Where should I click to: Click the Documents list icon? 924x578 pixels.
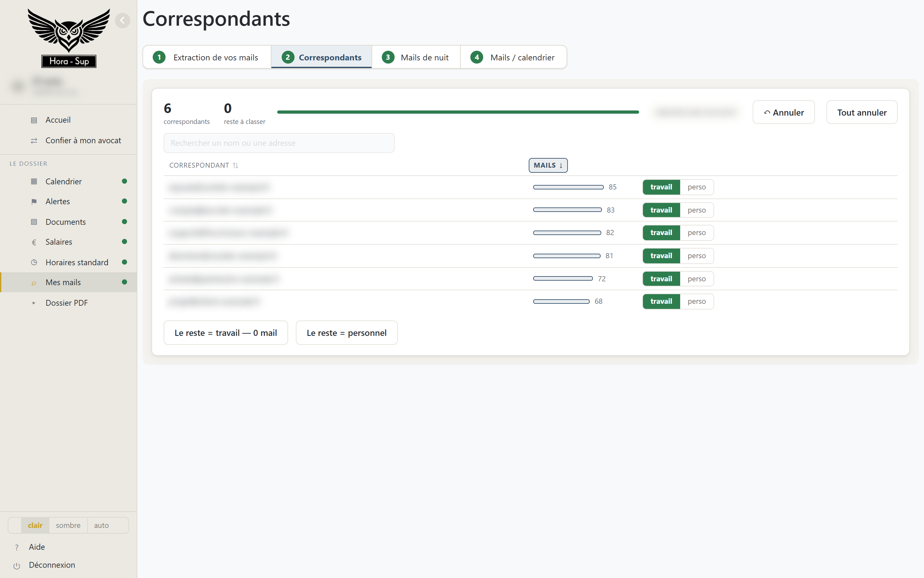coord(34,222)
